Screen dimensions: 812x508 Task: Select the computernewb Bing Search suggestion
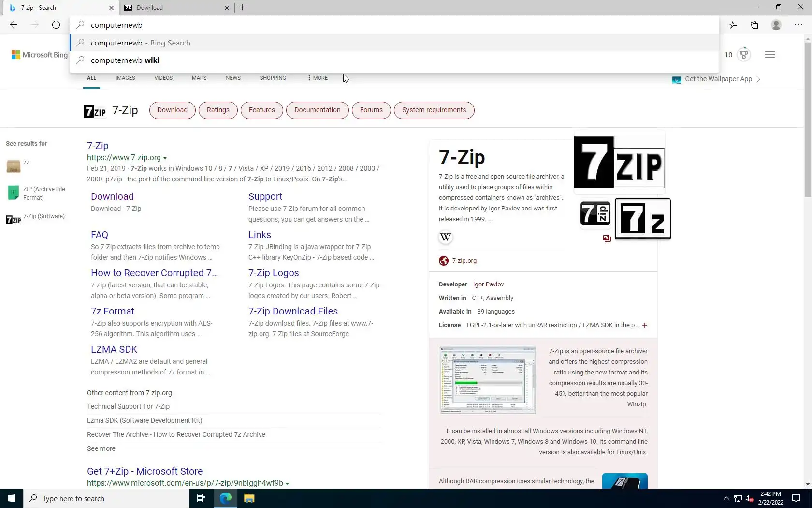pyautogui.click(x=394, y=43)
